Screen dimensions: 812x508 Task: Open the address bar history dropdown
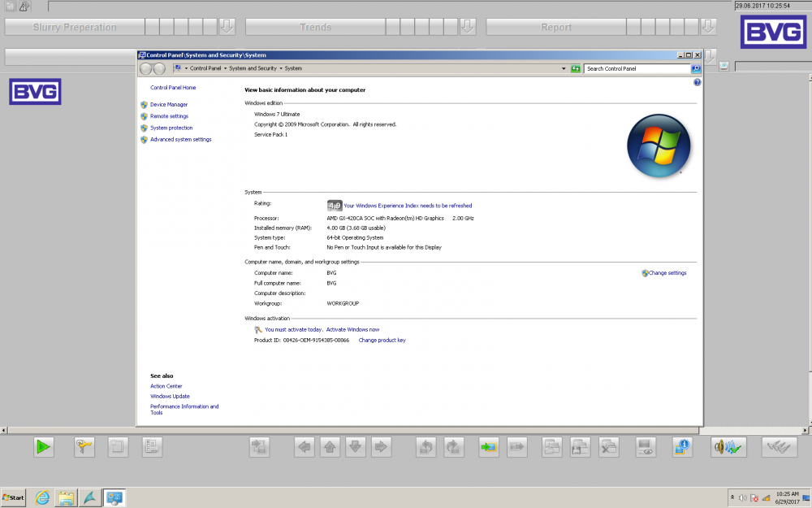(564, 68)
